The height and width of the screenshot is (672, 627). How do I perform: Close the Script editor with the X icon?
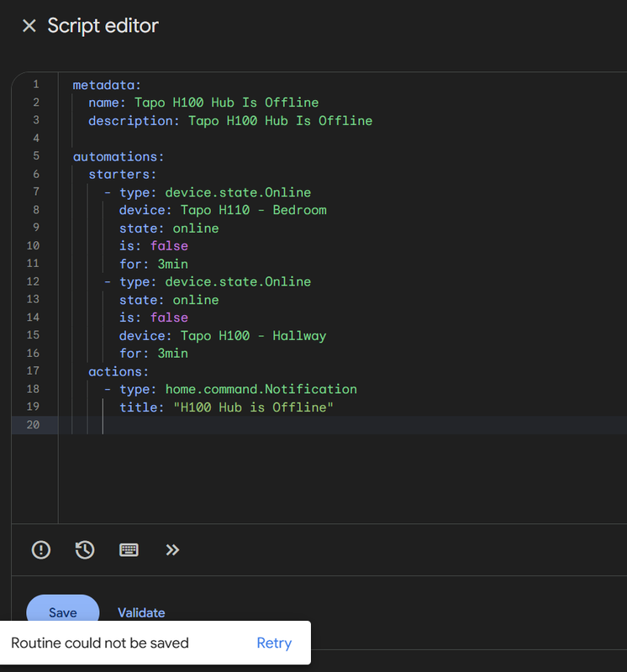click(x=29, y=26)
